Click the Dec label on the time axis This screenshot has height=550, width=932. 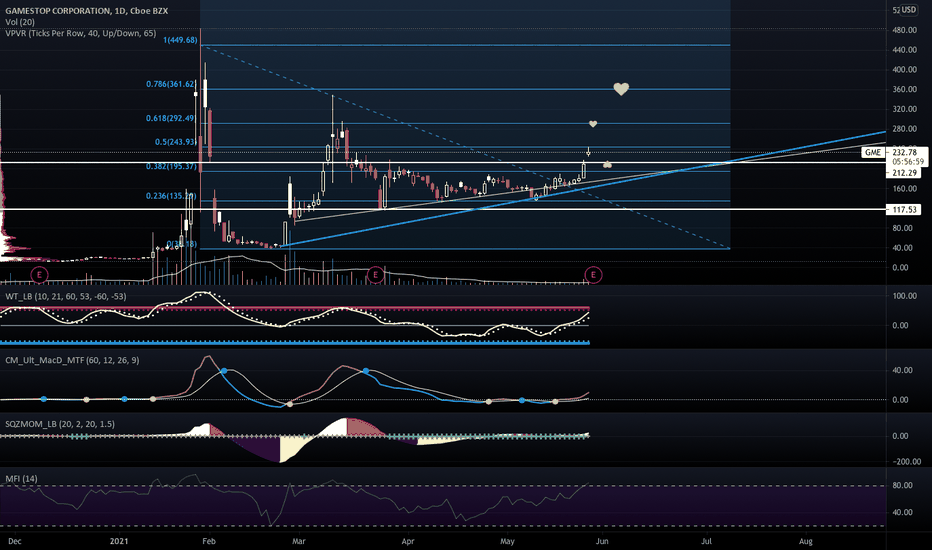point(15,541)
